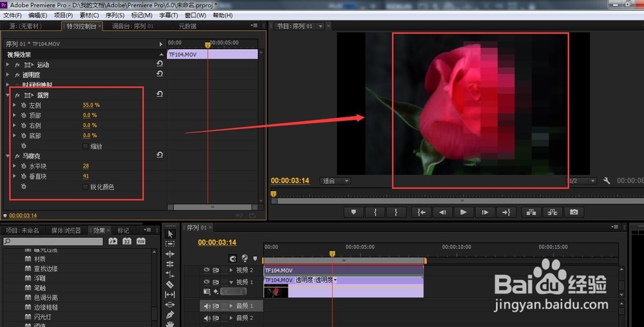Image resolution: width=644 pixels, height=327 pixels.
Task: Hide the 视频 1 track output
Action: [x=207, y=282]
